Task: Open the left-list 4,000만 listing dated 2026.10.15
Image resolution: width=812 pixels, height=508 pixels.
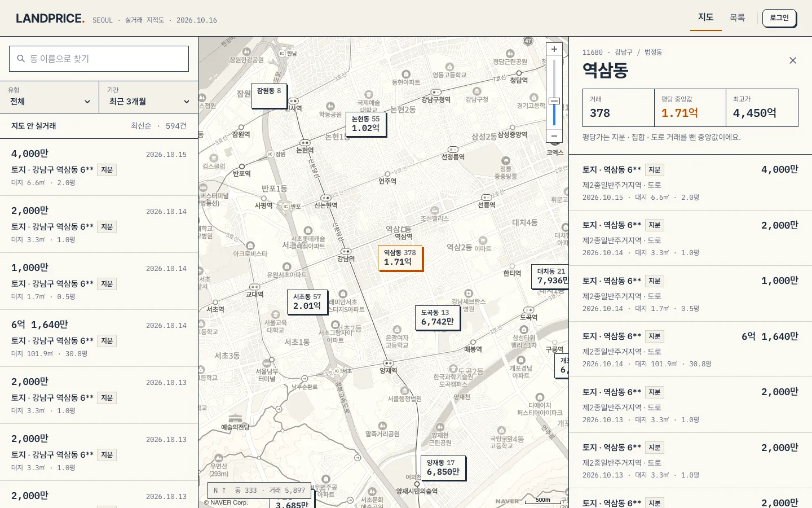Action: point(99,168)
